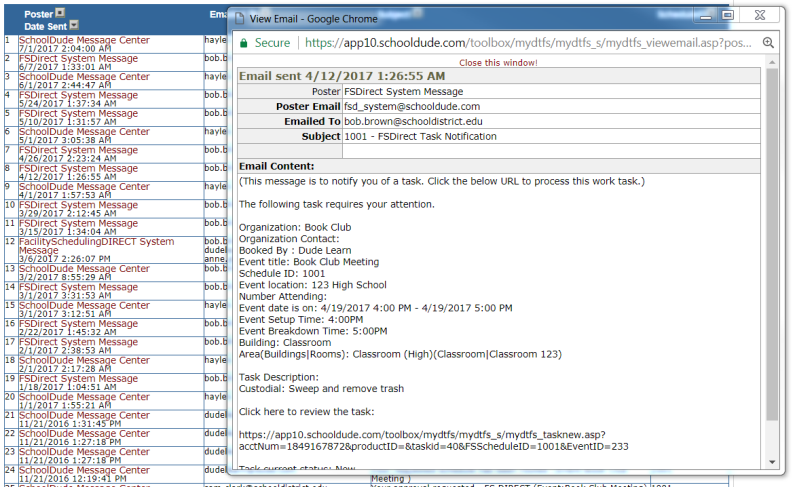Click the popup vertical scrollbar thumb
This screenshot has width=795, height=487.
pos(772,244)
